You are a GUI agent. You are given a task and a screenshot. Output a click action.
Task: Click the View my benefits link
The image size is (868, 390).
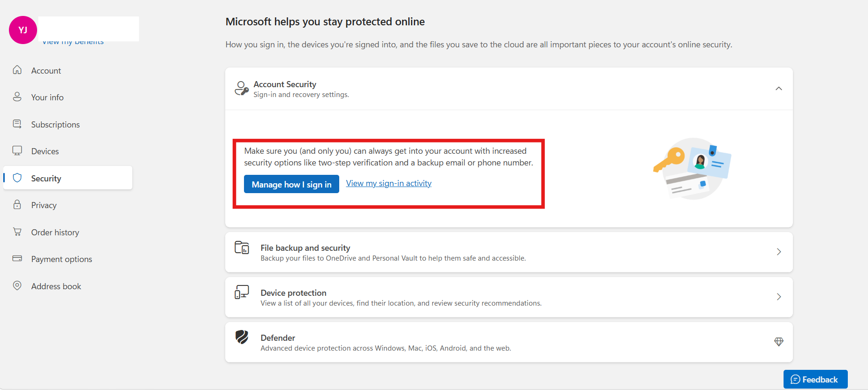point(73,42)
